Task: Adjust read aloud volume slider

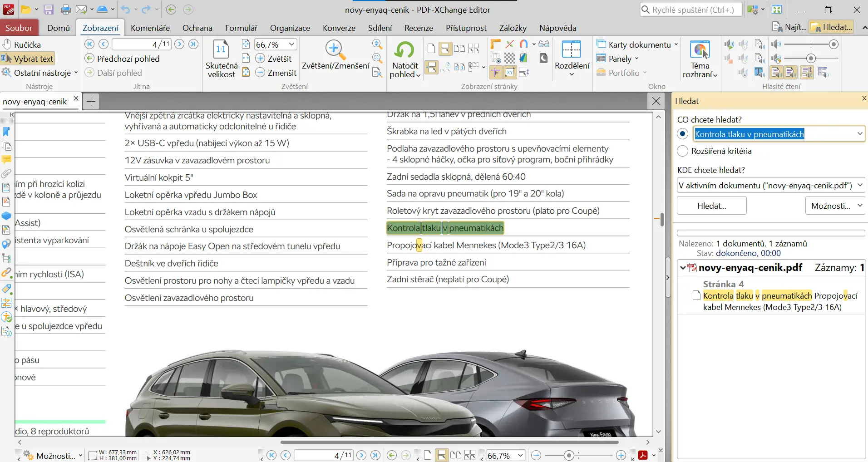Action: pyautogui.click(x=811, y=44)
